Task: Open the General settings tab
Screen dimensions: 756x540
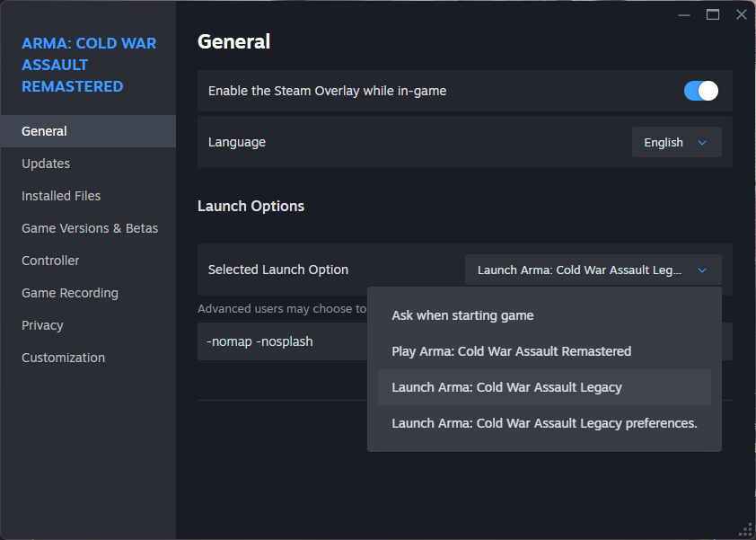Action: coord(88,131)
